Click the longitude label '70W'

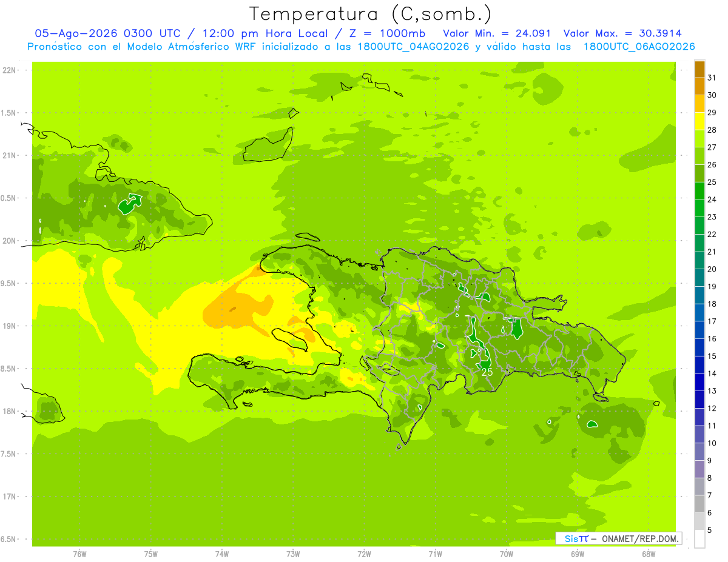506,554
